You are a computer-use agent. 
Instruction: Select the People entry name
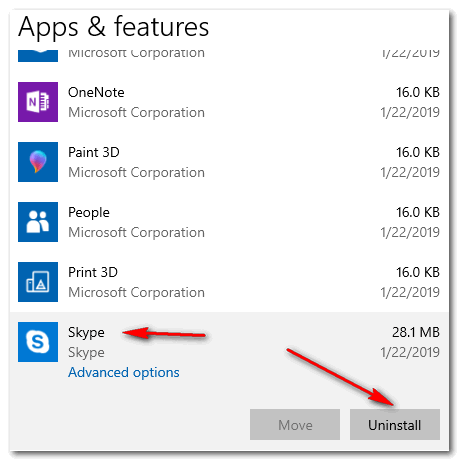click(89, 213)
